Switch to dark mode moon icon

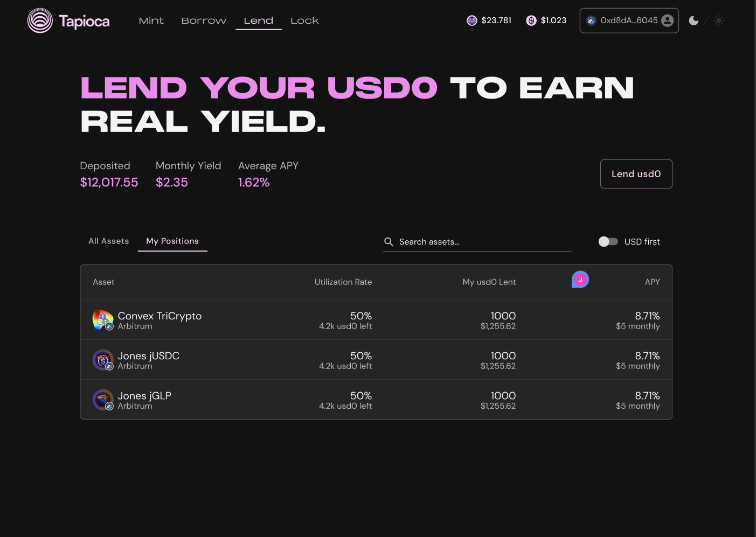(693, 20)
